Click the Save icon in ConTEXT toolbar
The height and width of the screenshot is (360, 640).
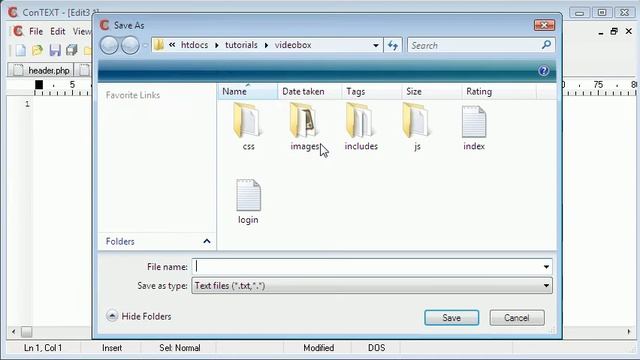click(55, 50)
